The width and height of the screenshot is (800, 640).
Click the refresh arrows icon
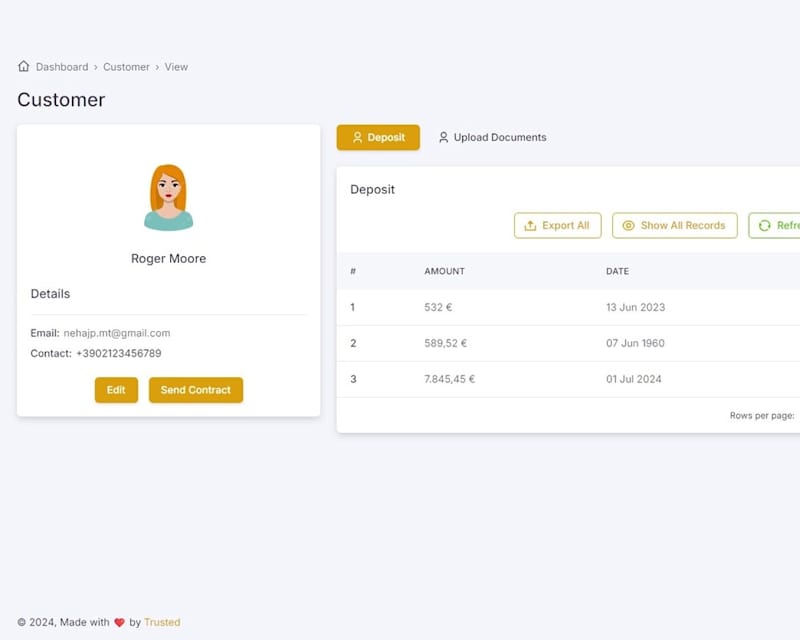click(764, 226)
